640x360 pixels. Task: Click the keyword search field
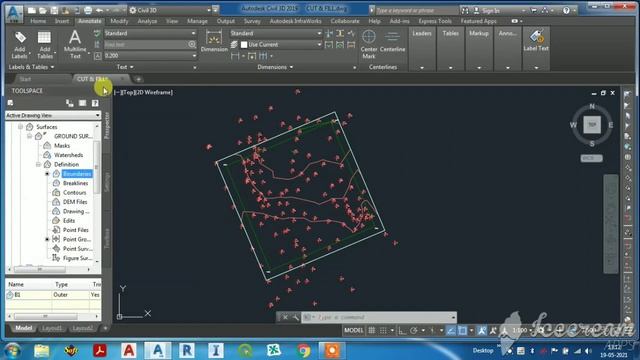click(416, 10)
